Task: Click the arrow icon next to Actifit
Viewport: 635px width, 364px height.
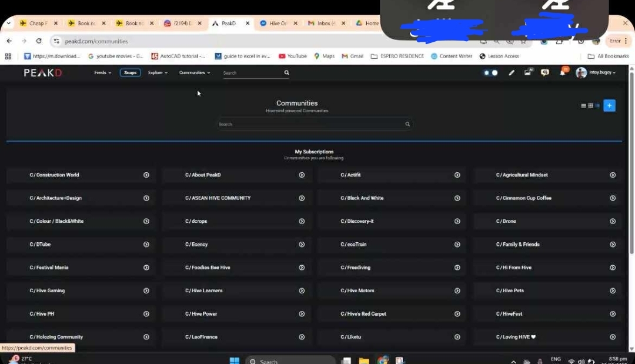Action: click(457, 175)
